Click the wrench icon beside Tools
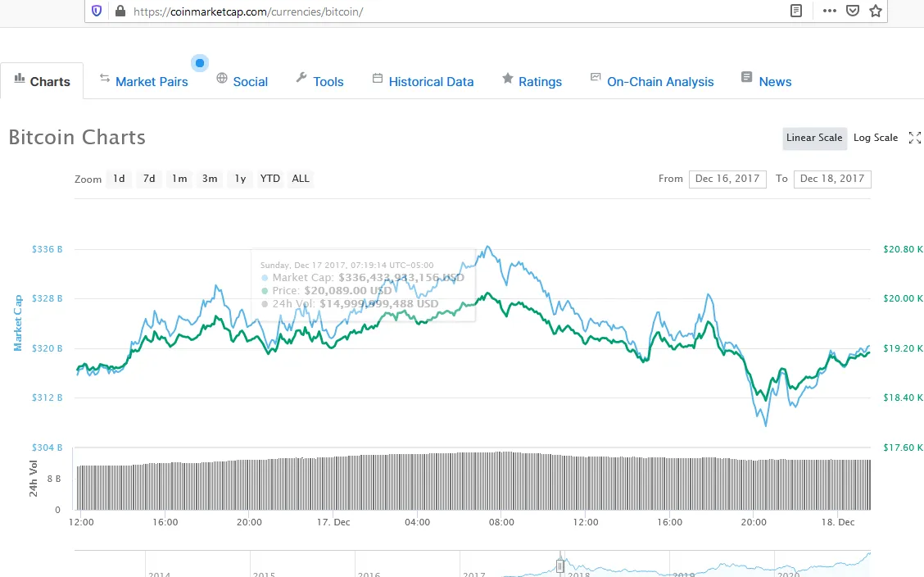 [x=301, y=77]
